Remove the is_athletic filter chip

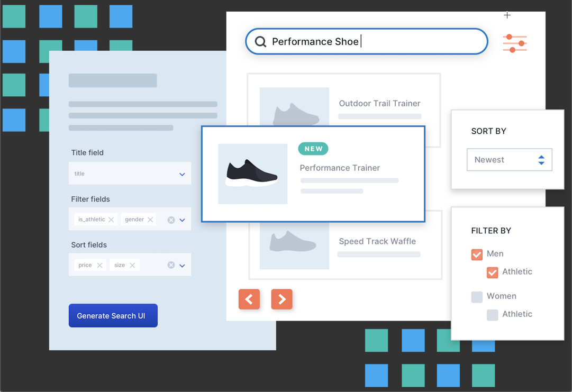(x=112, y=218)
